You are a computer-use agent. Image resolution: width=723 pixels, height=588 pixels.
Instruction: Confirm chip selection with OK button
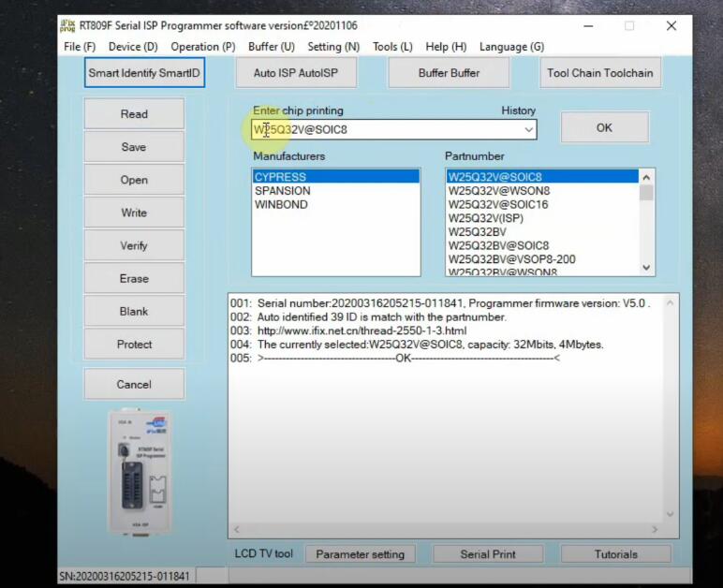(604, 127)
